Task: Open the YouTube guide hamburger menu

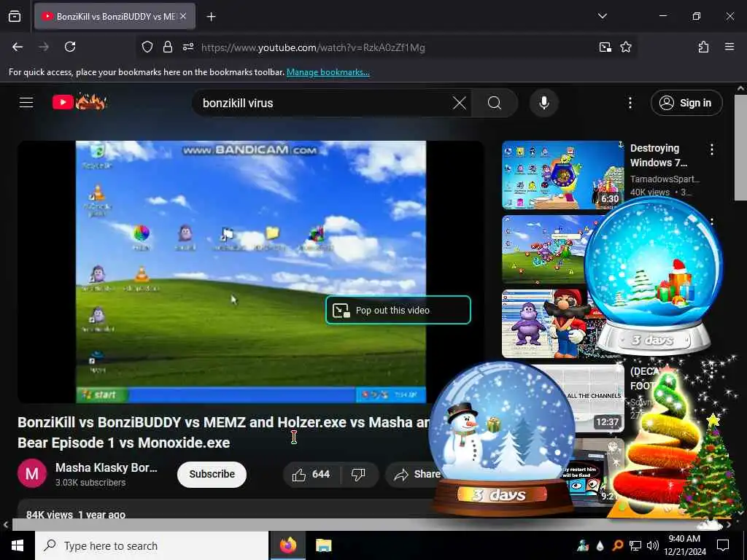Action: 26,102
